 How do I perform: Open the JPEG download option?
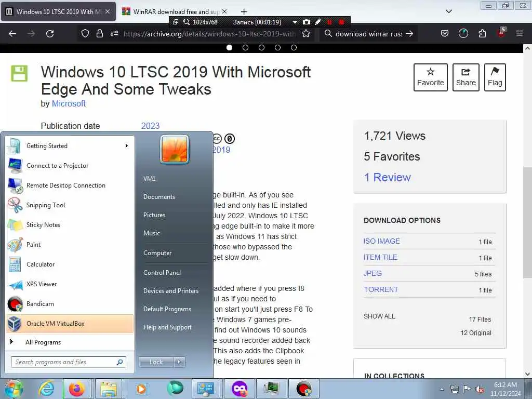(373, 273)
